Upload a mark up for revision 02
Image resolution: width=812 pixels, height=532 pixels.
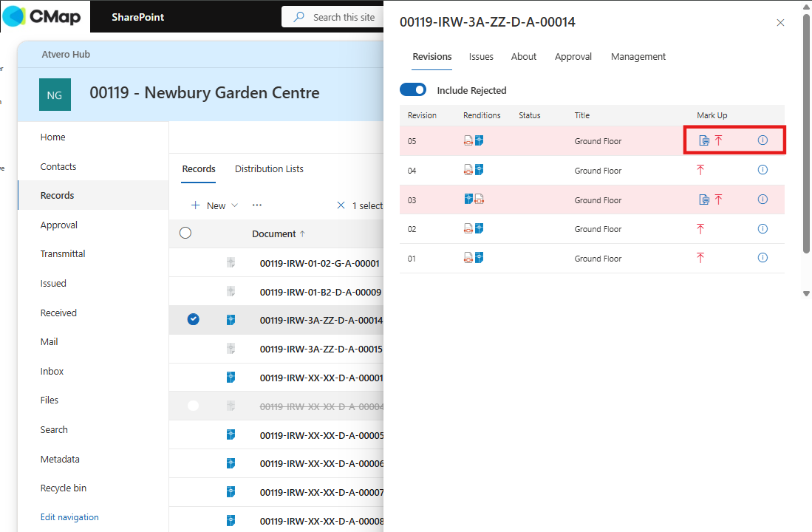(x=700, y=228)
